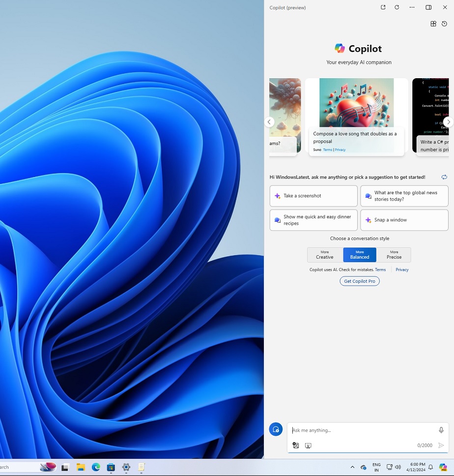454x476 pixels.
Task: Select the screen capture icon beside add image
Action: [308, 445]
